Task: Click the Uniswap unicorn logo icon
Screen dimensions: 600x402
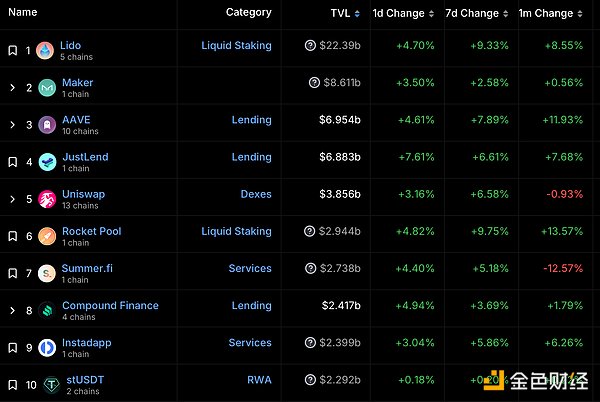Action: 46,200
